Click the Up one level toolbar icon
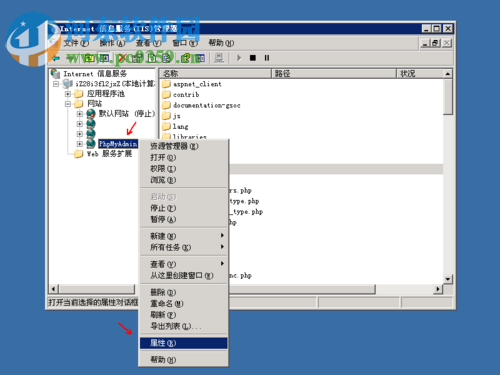 coord(89,58)
